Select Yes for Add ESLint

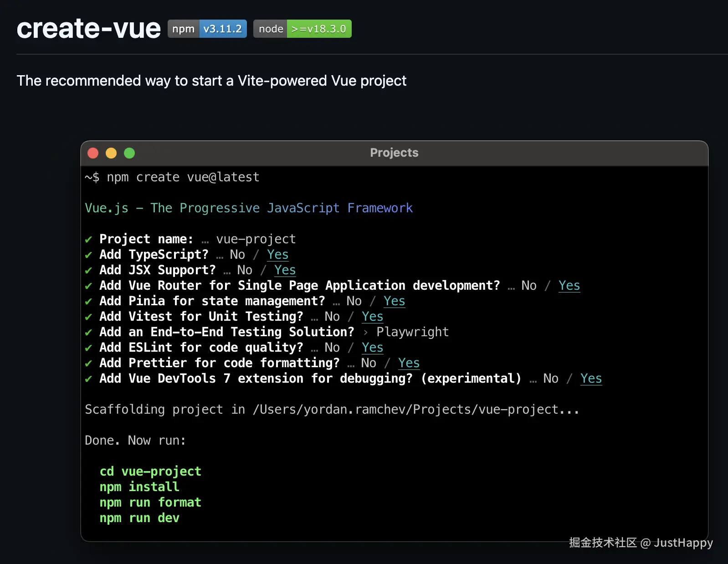(x=373, y=347)
